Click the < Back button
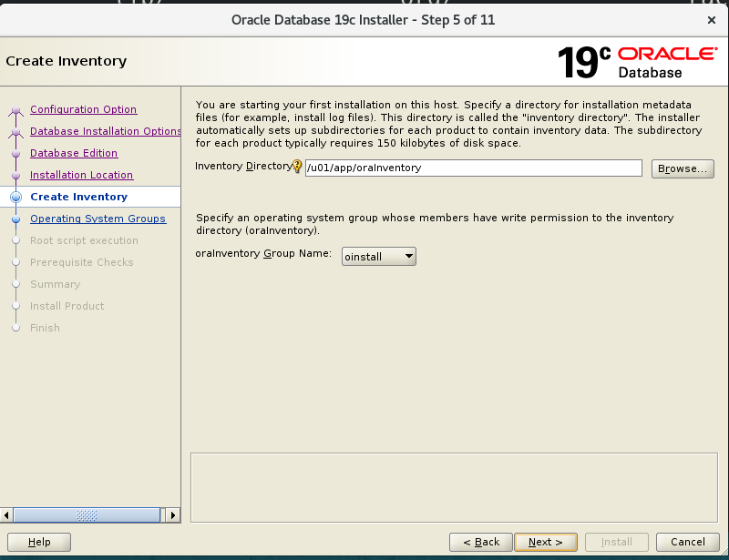 click(481, 542)
